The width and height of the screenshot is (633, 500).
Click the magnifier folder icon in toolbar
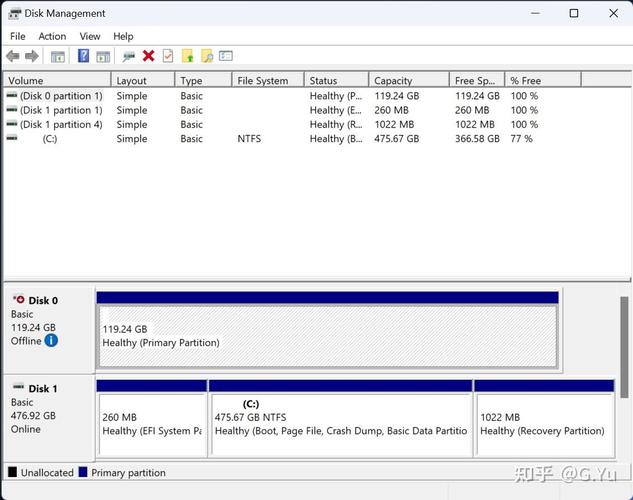[207, 56]
